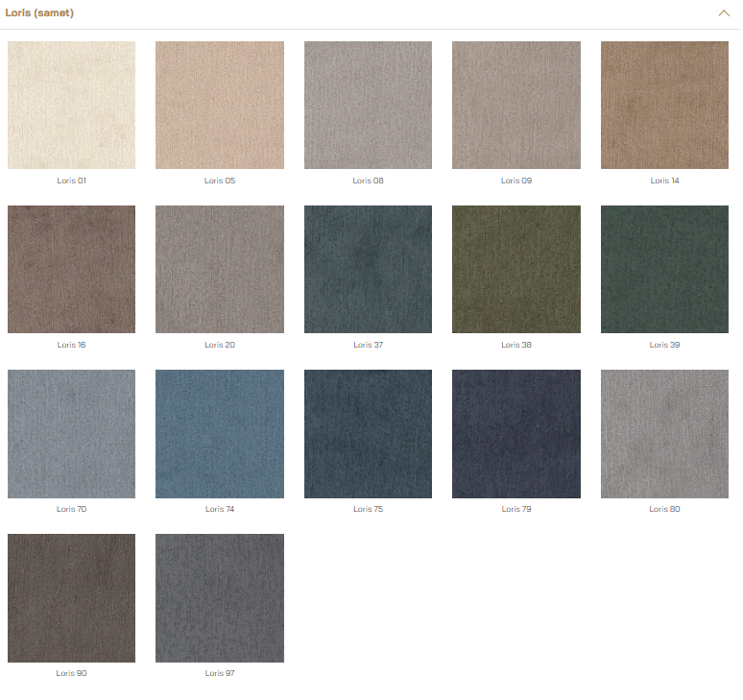Click the 'Loris 97' label text
Viewport: 743px width, 700px height.
click(x=220, y=673)
